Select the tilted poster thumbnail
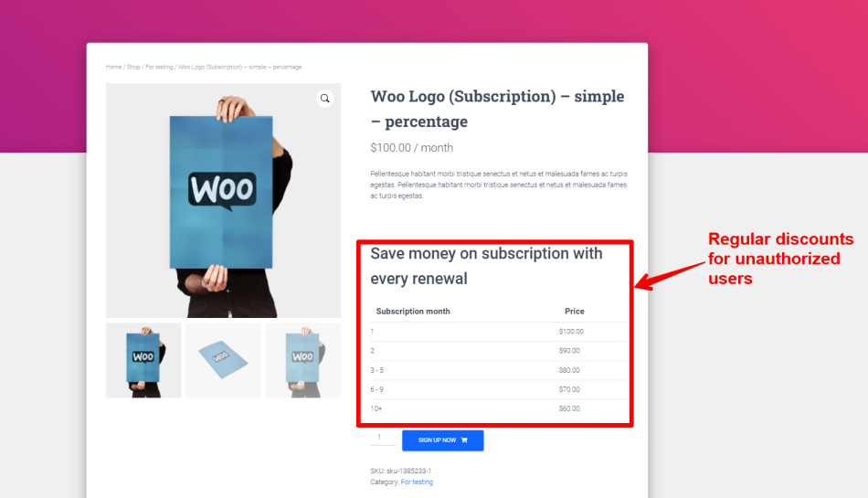The width and height of the screenshot is (868, 498). (223, 360)
